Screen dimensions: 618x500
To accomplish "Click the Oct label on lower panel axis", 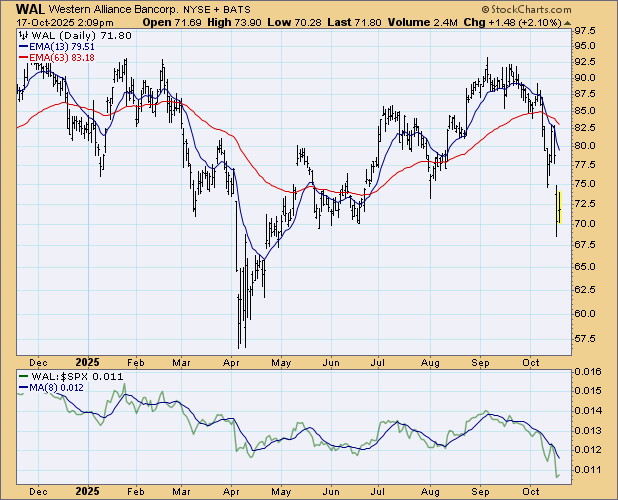I will pyautogui.click(x=531, y=492).
